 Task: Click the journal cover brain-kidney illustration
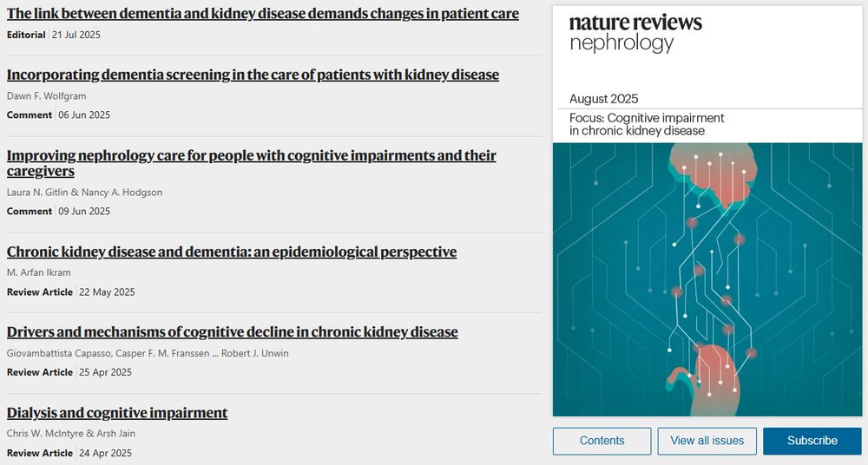click(x=707, y=279)
